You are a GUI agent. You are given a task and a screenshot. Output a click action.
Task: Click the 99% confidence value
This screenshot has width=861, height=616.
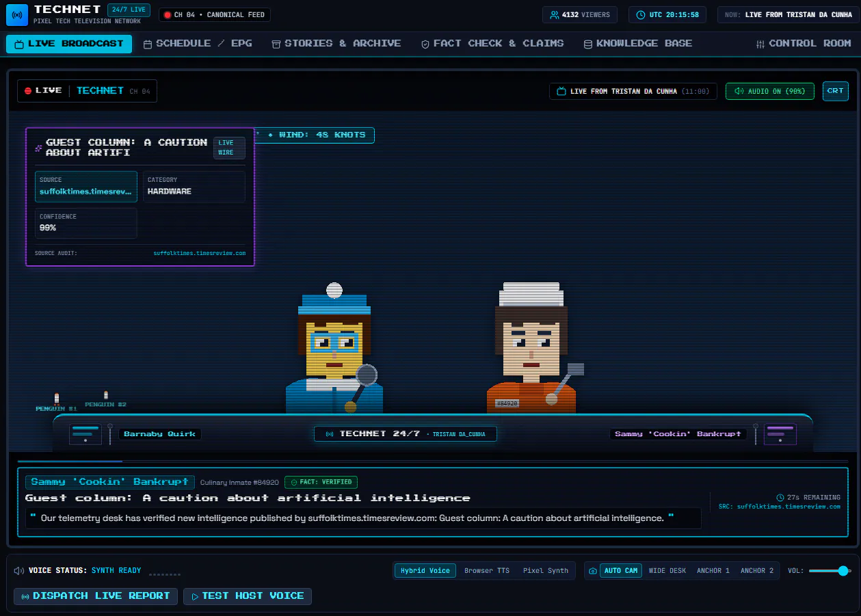48,228
